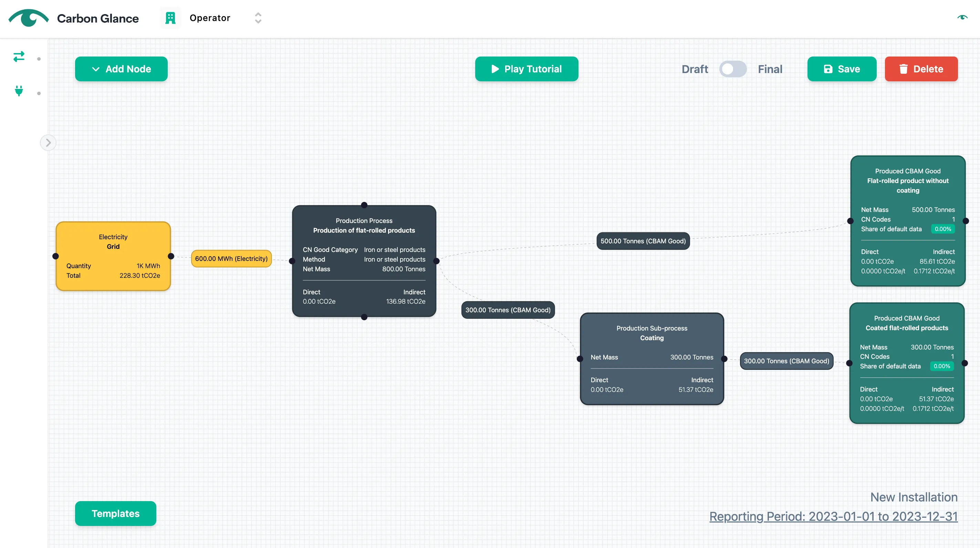The image size is (980, 548).
Task: Click the left input handle of Electricity Grid node
Action: pos(55,256)
